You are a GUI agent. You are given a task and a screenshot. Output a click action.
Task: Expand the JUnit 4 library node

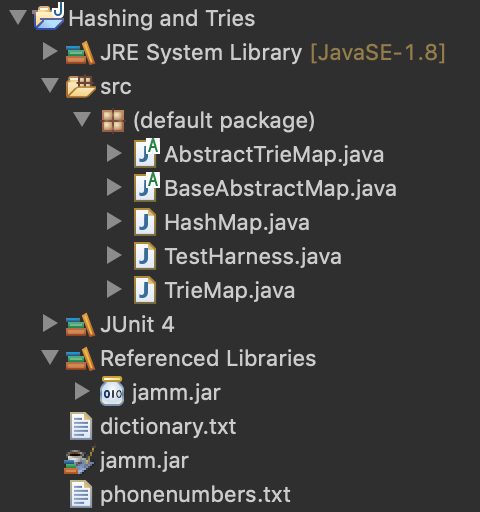tap(50, 323)
